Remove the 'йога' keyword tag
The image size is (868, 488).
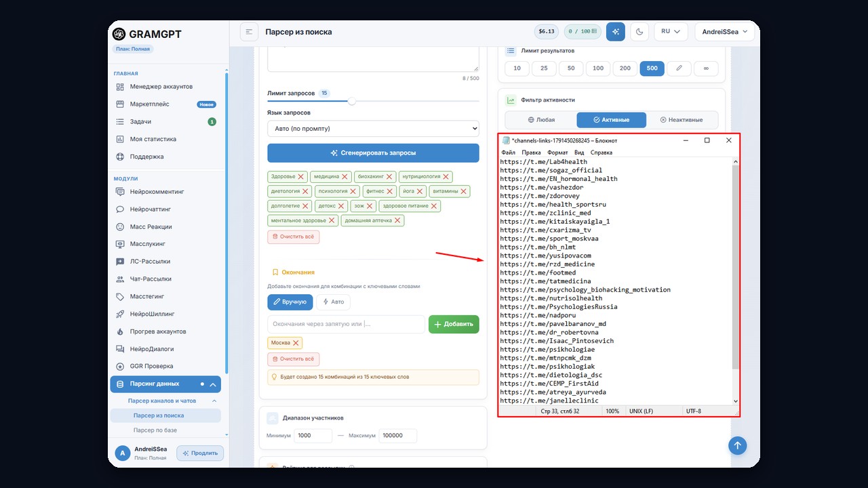click(x=420, y=192)
